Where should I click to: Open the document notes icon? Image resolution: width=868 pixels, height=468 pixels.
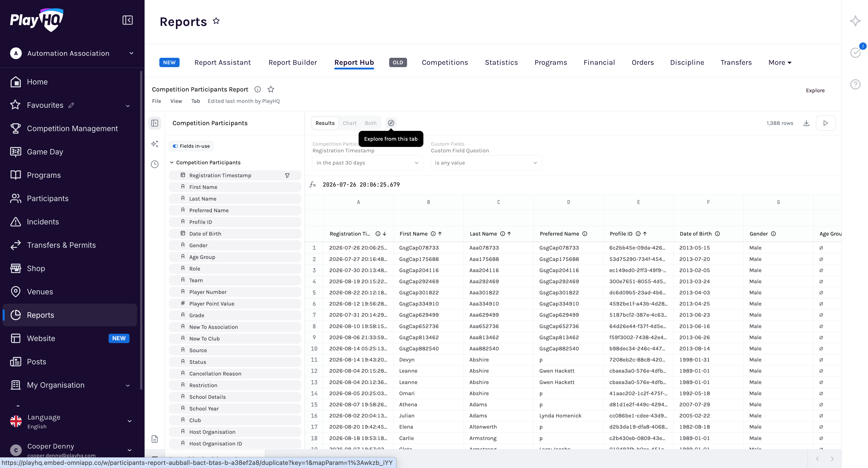pyautogui.click(x=155, y=439)
